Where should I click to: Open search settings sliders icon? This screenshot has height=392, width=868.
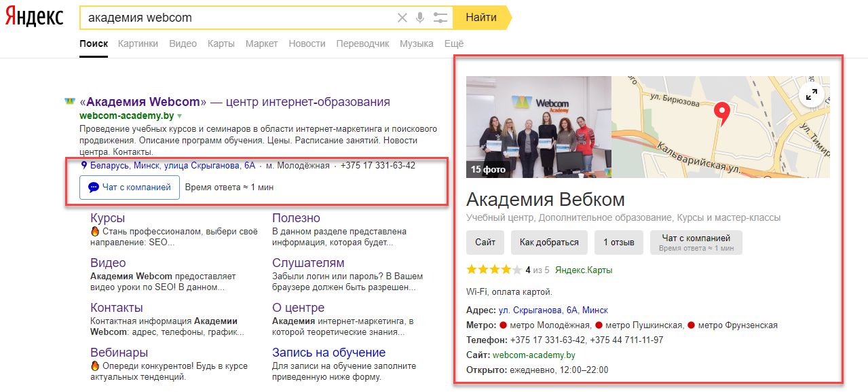pos(440,18)
